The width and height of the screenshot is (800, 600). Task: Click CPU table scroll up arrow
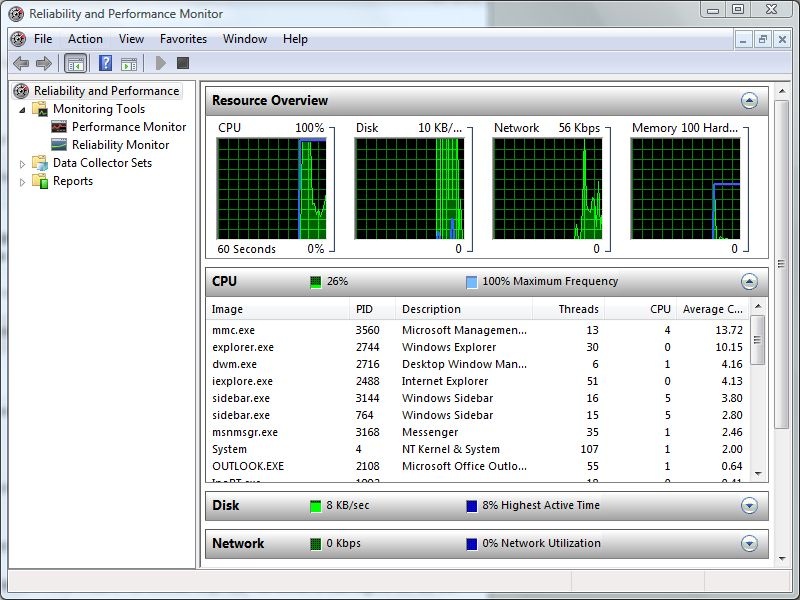coord(758,306)
